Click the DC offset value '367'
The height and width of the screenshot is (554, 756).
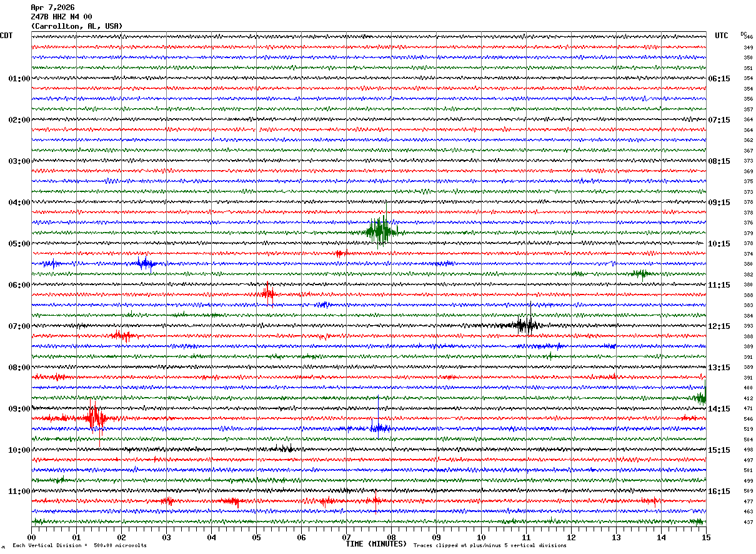click(x=748, y=151)
